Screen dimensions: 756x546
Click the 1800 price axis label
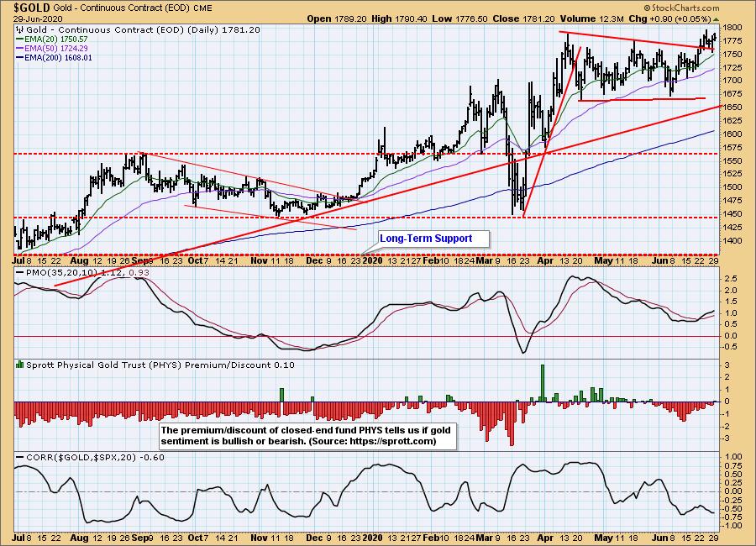732,28
